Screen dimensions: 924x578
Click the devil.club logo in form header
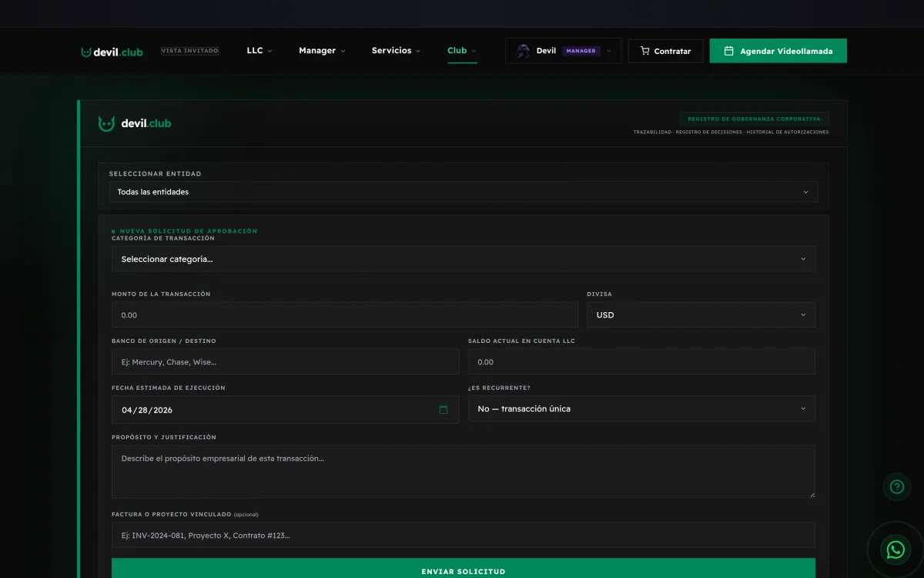(x=135, y=123)
